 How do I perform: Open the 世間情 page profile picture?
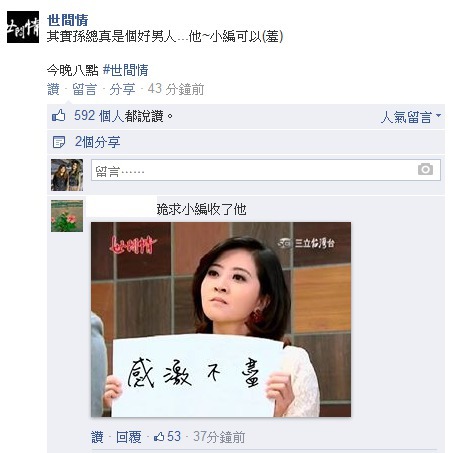point(23,27)
